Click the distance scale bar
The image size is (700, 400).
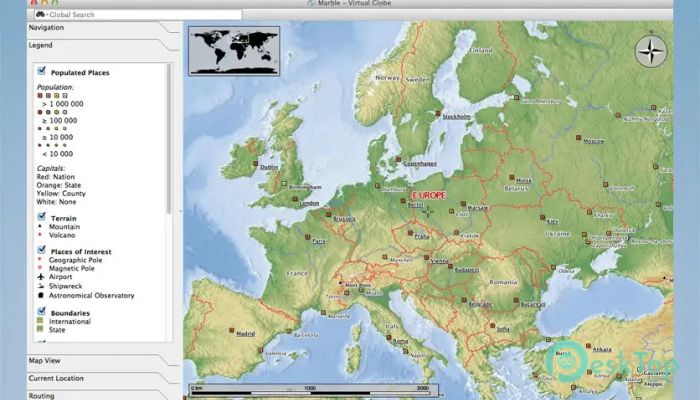311,390
